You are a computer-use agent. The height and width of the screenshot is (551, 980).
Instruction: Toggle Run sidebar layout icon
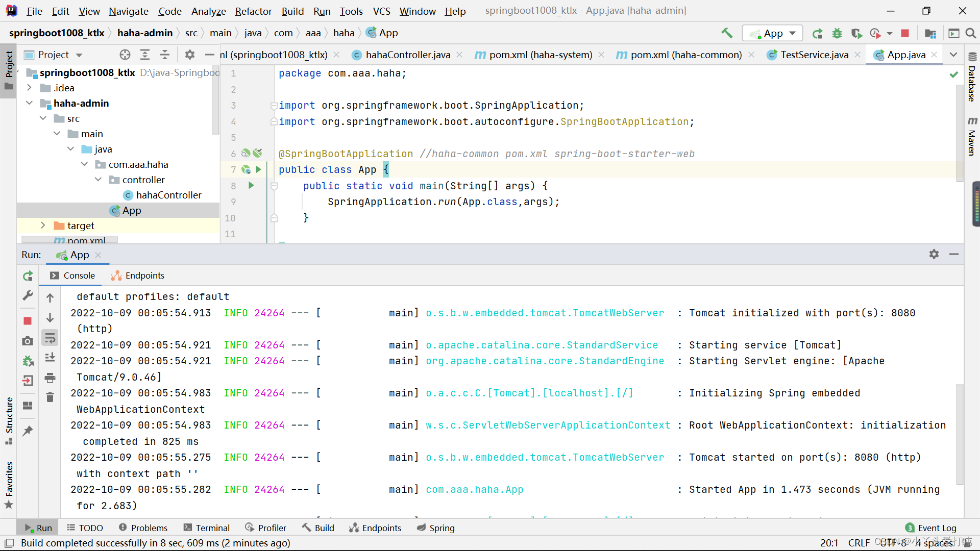click(x=28, y=406)
